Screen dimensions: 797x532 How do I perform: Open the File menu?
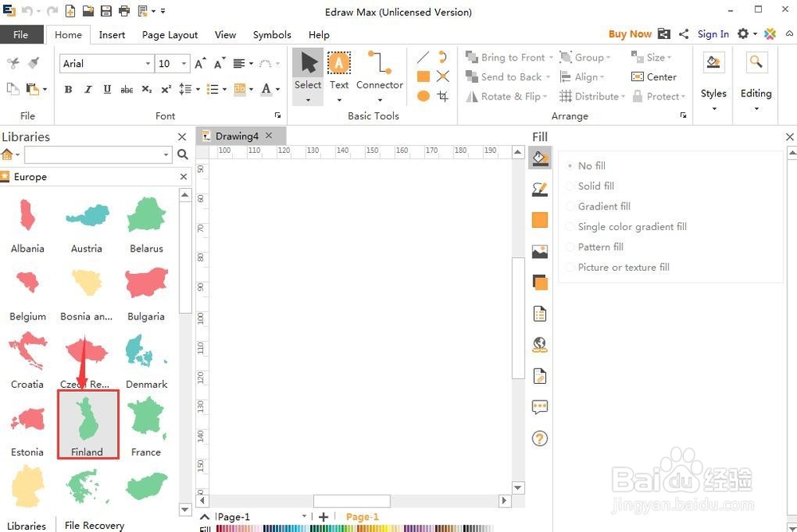21,34
